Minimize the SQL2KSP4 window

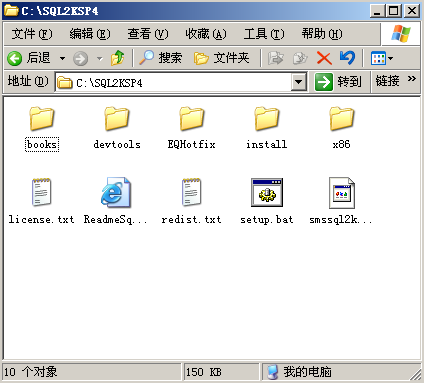click(377, 11)
